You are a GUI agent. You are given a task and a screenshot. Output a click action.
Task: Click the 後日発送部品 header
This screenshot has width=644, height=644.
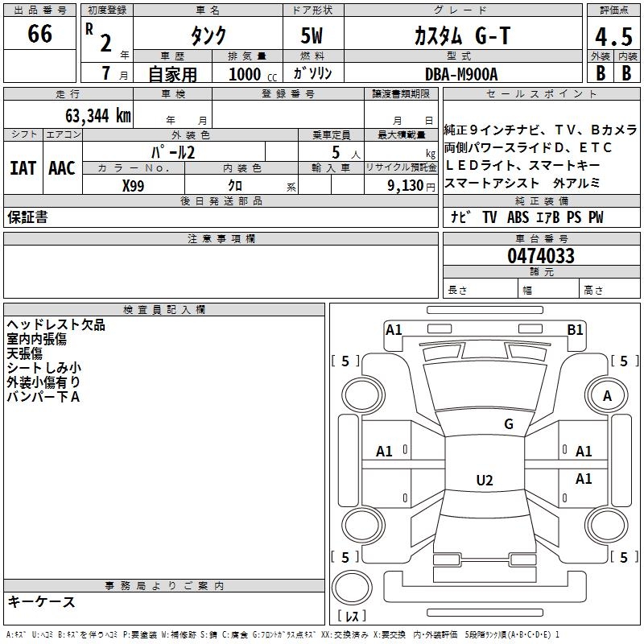pos(221,200)
